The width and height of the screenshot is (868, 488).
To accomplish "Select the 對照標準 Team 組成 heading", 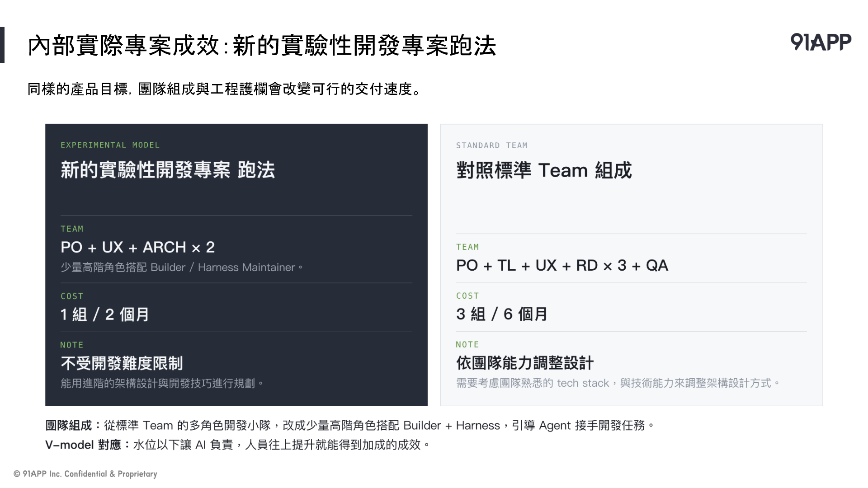I will coord(544,170).
